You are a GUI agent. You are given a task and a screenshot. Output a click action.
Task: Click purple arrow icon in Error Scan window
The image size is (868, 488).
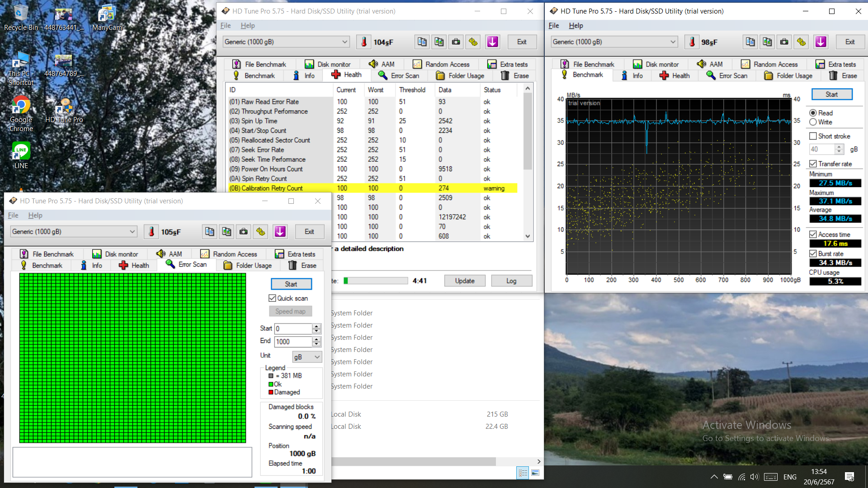[x=280, y=232]
